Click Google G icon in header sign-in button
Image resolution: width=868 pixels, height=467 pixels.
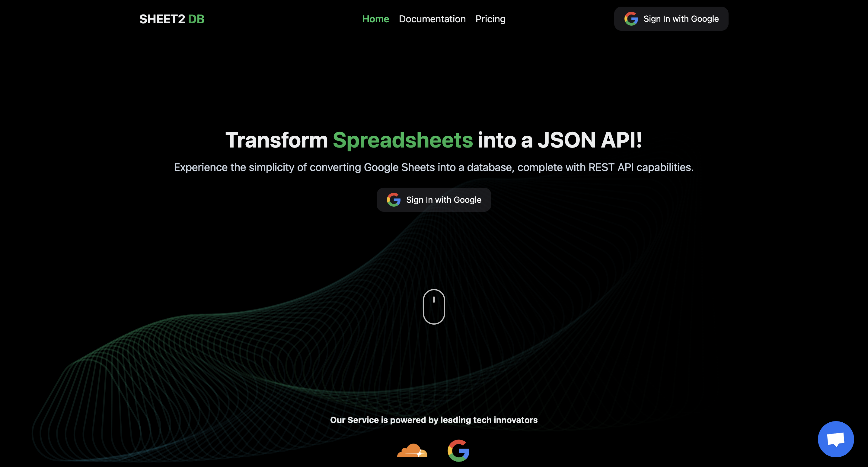[x=631, y=19]
